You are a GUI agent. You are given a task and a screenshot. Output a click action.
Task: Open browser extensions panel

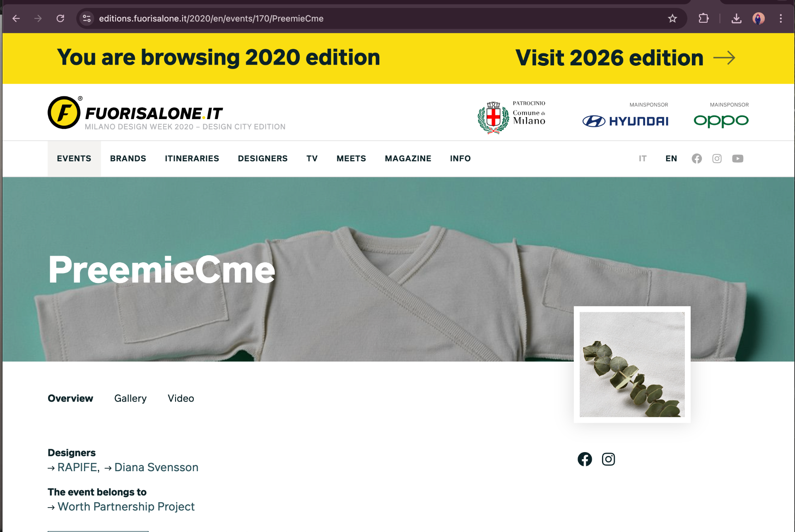pos(703,18)
